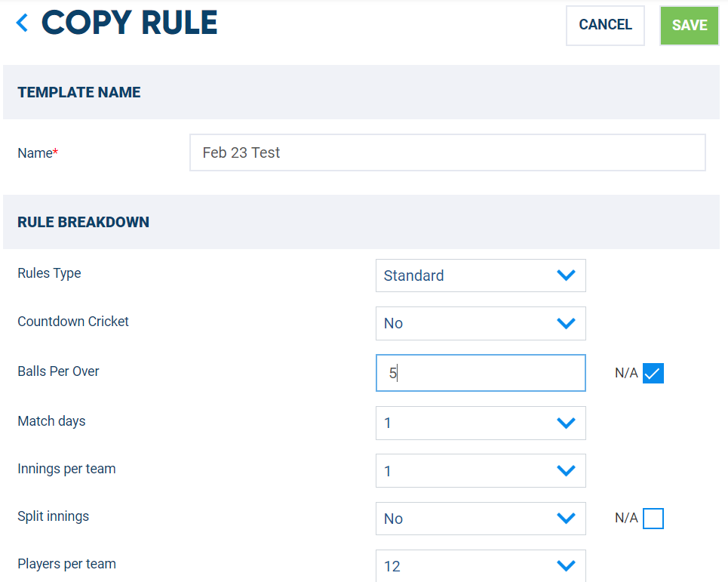Click the CANCEL button
The height and width of the screenshot is (582, 728).
(x=604, y=25)
